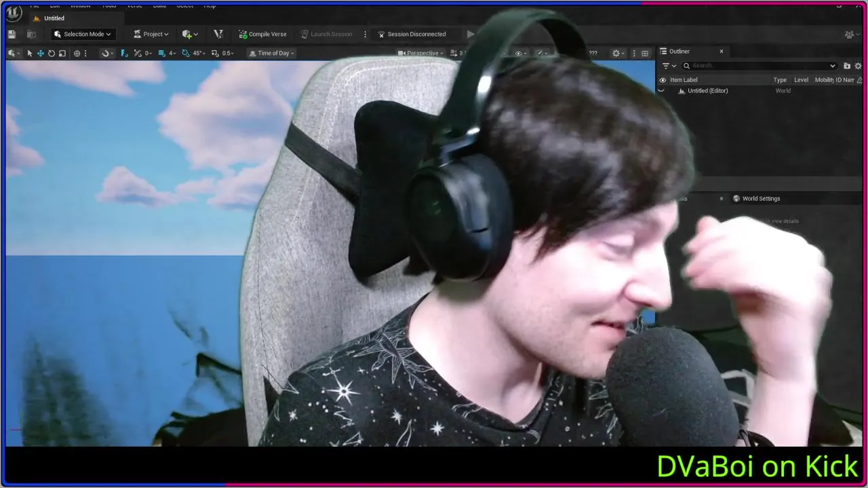Image resolution: width=868 pixels, height=488 pixels.
Task: Choose the Scale tool in viewport
Action: (x=62, y=53)
